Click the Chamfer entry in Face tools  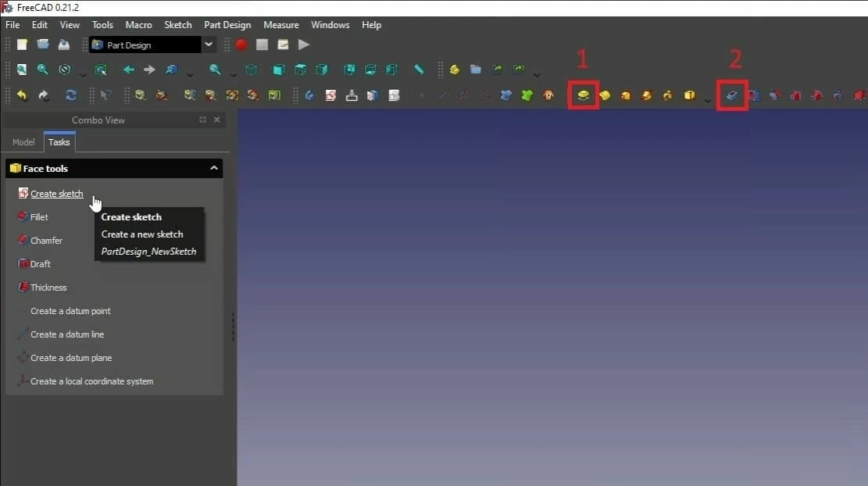click(46, 240)
